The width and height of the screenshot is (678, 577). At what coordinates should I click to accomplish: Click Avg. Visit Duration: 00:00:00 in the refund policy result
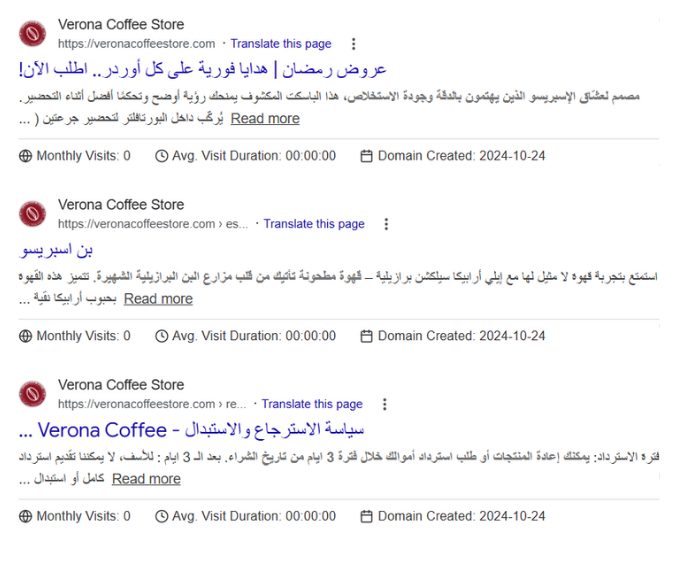click(254, 516)
